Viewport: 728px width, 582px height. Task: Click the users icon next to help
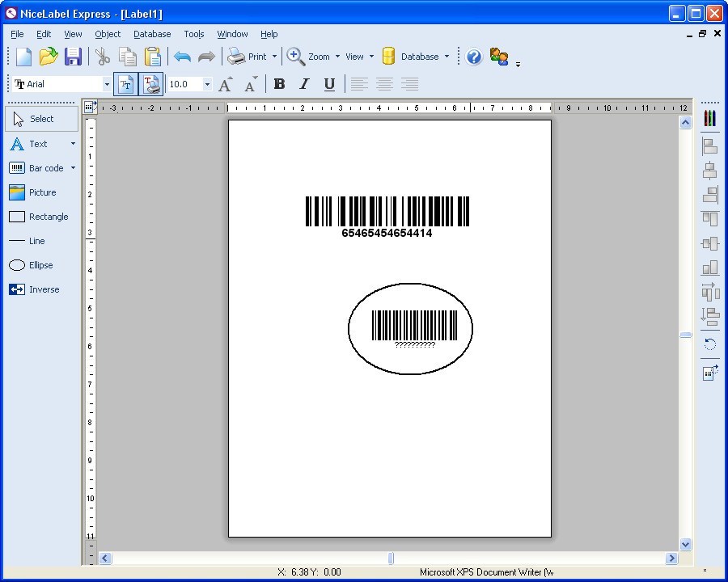coord(499,57)
